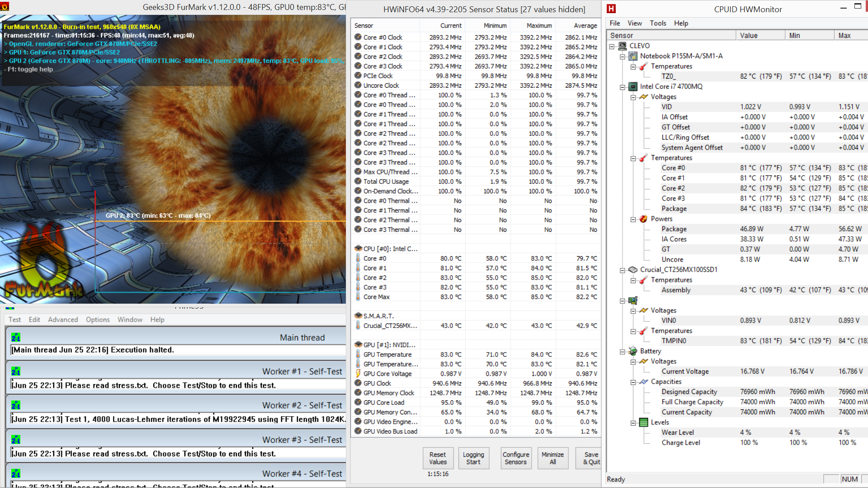Click Reset Values button in HWiNFO
The height and width of the screenshot is (488, 868).
pyautogui.click(x=438, y=458)
